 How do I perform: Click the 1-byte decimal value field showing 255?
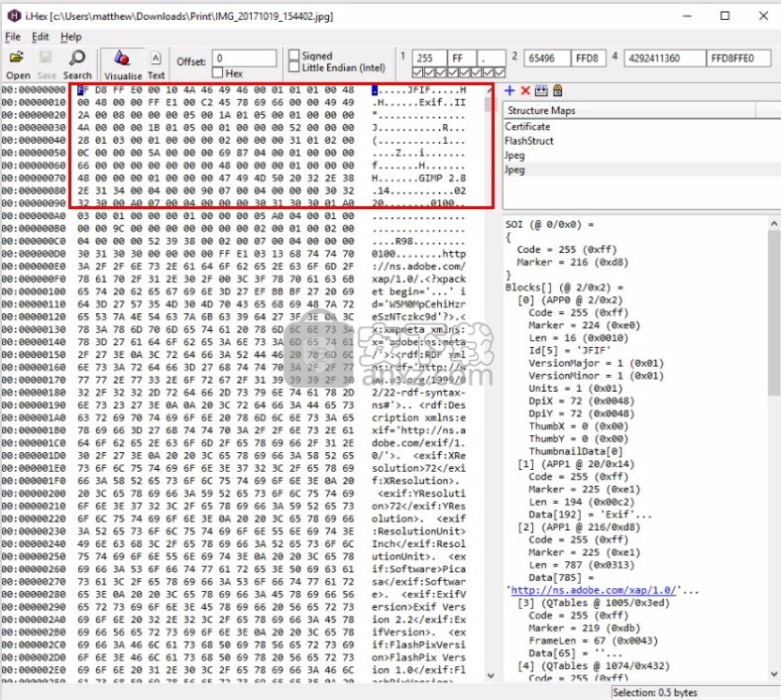429,58
